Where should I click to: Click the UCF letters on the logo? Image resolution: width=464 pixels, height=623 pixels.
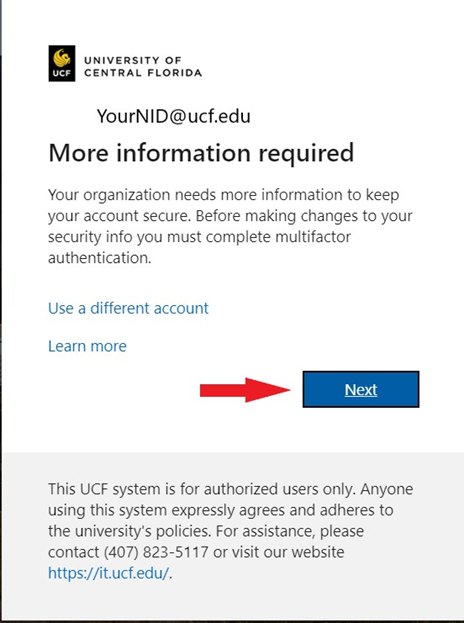(x=62, y=74)
